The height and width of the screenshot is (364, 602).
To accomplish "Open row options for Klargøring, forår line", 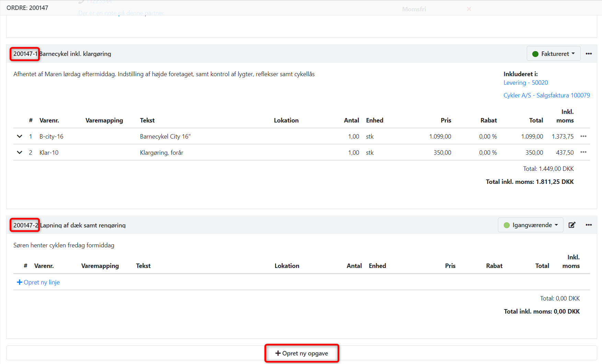I will point(583,152).
